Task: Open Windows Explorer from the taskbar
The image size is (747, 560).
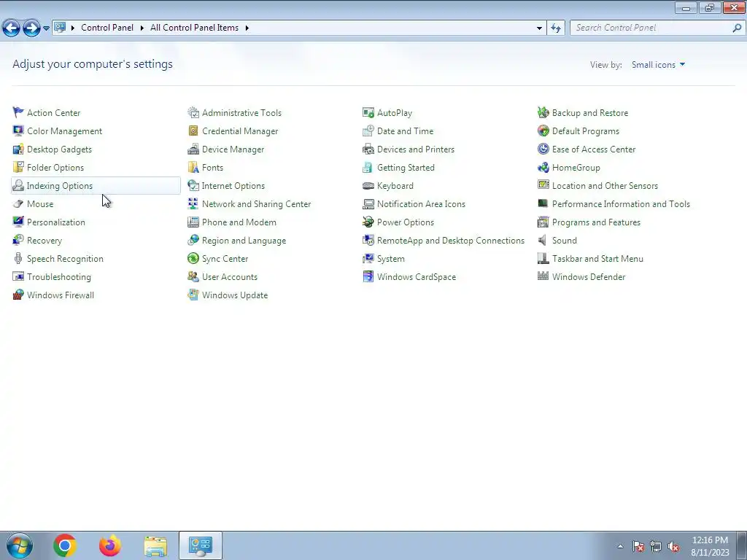Action: pos(155,546)
